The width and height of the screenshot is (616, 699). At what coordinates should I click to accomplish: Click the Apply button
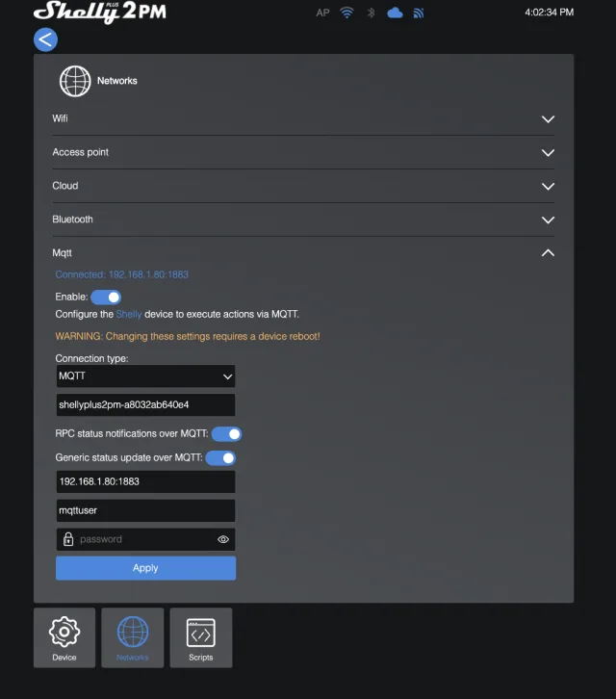145,568
